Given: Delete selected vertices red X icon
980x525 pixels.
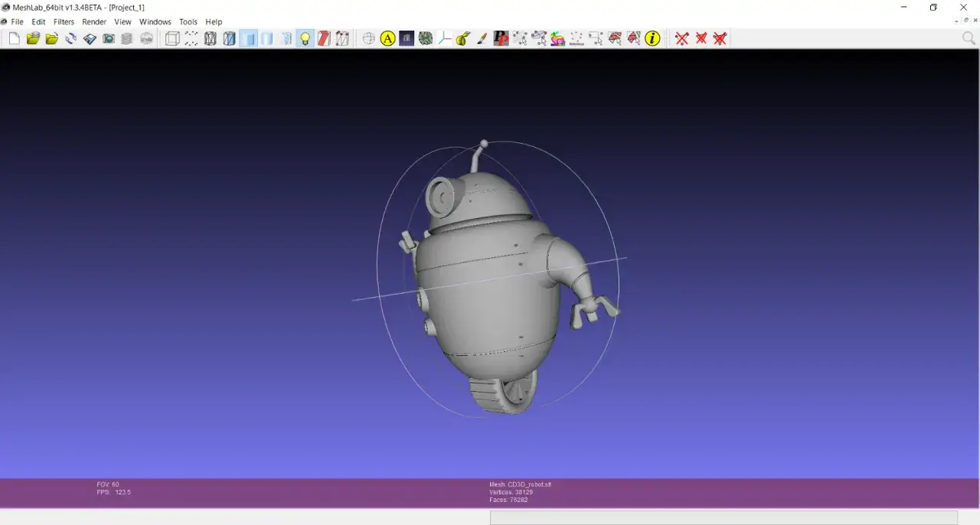Looking at the screenshot, I should (x=681, y=38).
